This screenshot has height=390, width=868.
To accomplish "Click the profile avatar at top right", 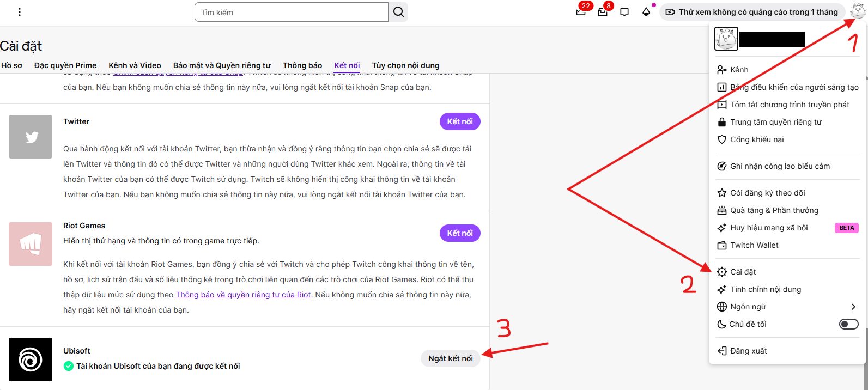I will [x=858, y=11].
